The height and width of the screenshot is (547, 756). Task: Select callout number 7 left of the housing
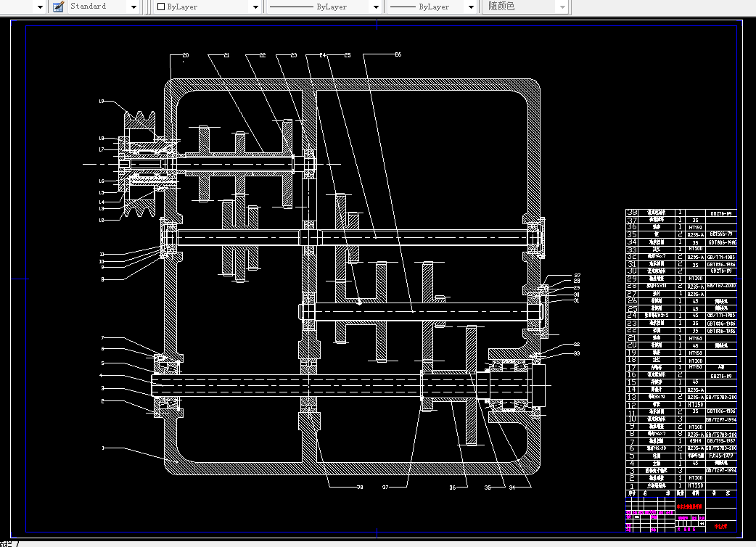(102, 338)
